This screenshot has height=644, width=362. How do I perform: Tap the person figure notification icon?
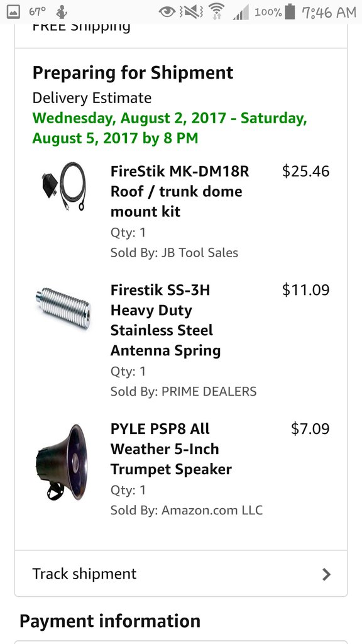(x=61, y=12)
